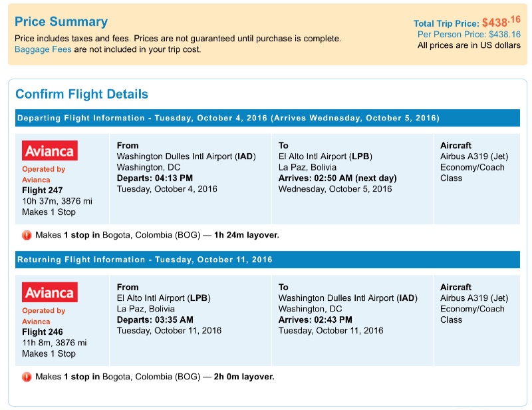Click the red alert icon beside 1h 24m layover
This screenshot has width=532, height=410.
[x=27, y=235]
